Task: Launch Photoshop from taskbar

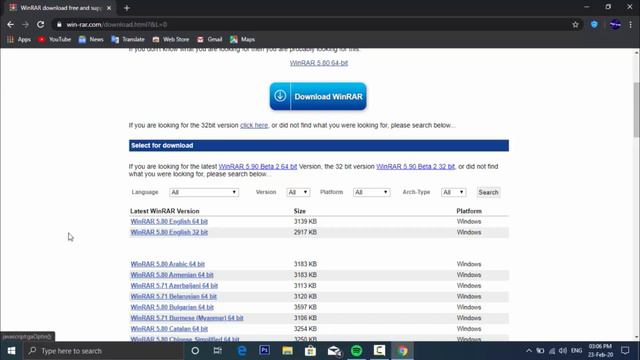Action: (264, 351)
